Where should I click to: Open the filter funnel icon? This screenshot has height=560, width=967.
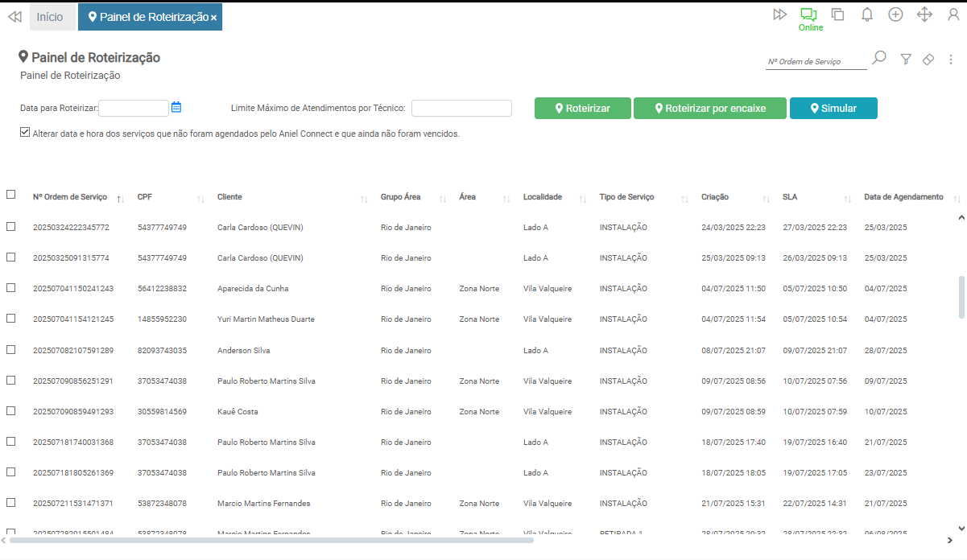pyautogui.click(x=906, y=59)
